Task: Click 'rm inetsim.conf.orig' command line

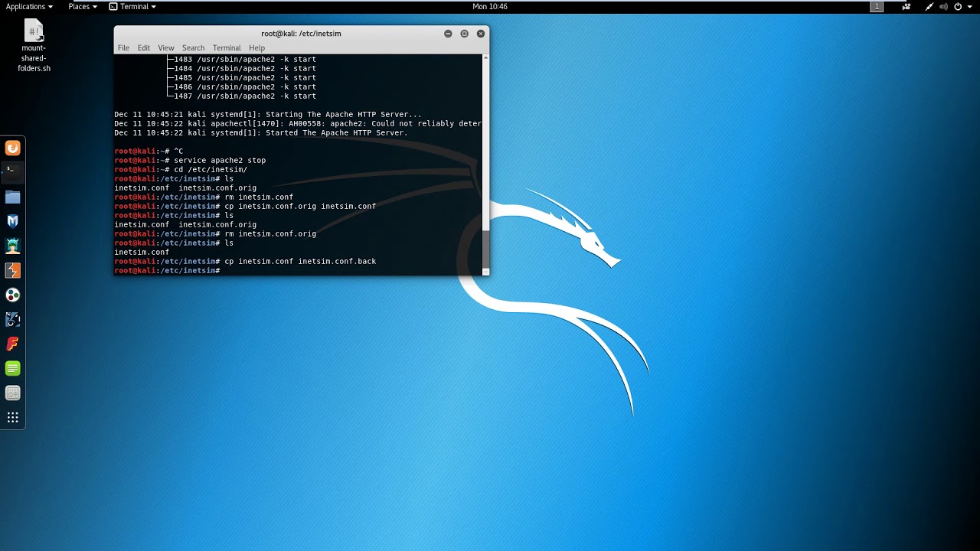Action: click(x=270, y=234)
